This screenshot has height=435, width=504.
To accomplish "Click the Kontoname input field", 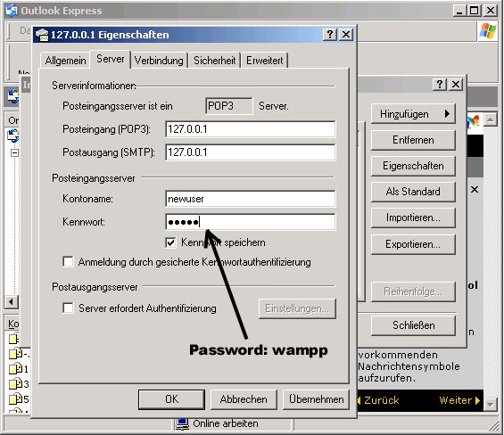I will pos(251,199).
